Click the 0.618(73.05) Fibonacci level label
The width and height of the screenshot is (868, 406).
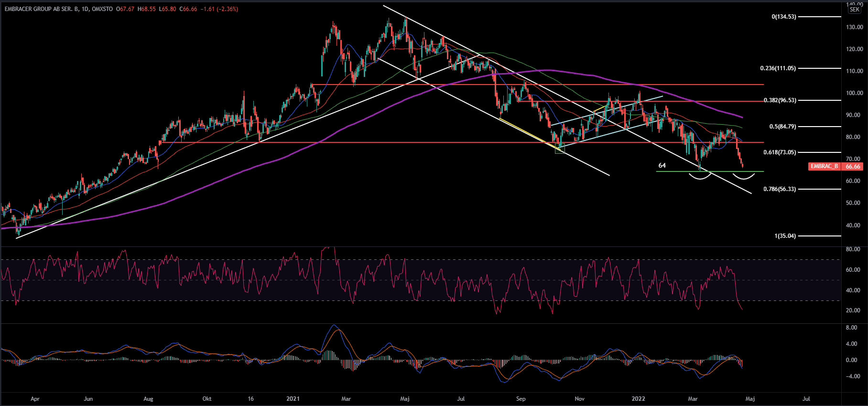pyautogui.click(x=780, y=152)
